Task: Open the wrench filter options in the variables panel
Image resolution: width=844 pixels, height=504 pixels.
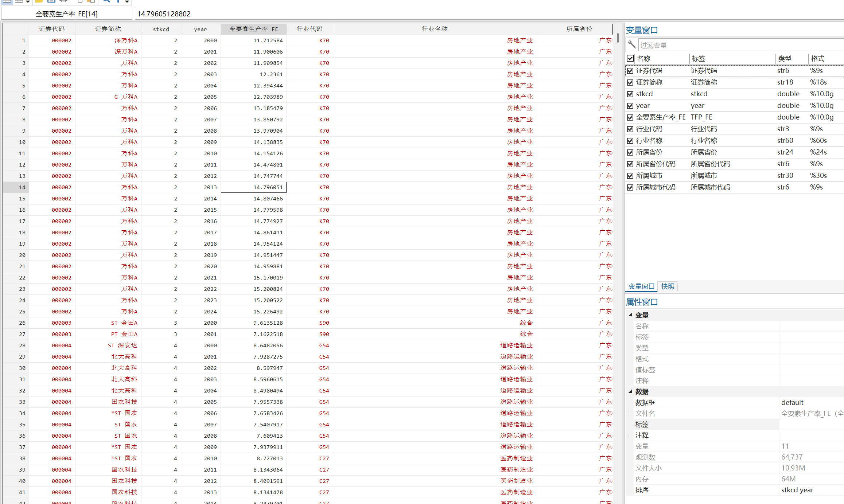Action: tap(632, 44)
